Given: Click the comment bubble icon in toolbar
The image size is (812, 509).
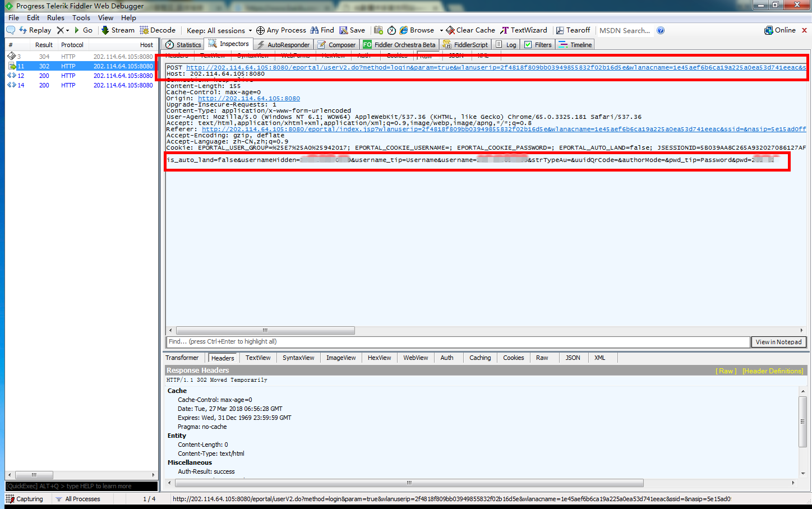Looking at the screenshot, I should click(11, 30).
